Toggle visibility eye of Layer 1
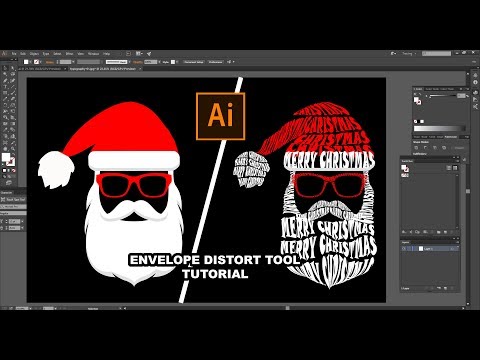480x360 pixels. 404,249
